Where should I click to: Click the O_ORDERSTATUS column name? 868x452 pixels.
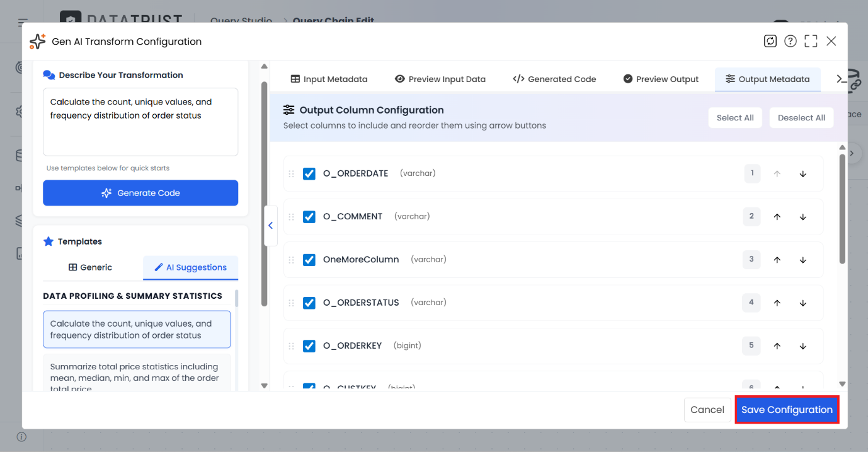pyautogui.click(x=361, y=303)
